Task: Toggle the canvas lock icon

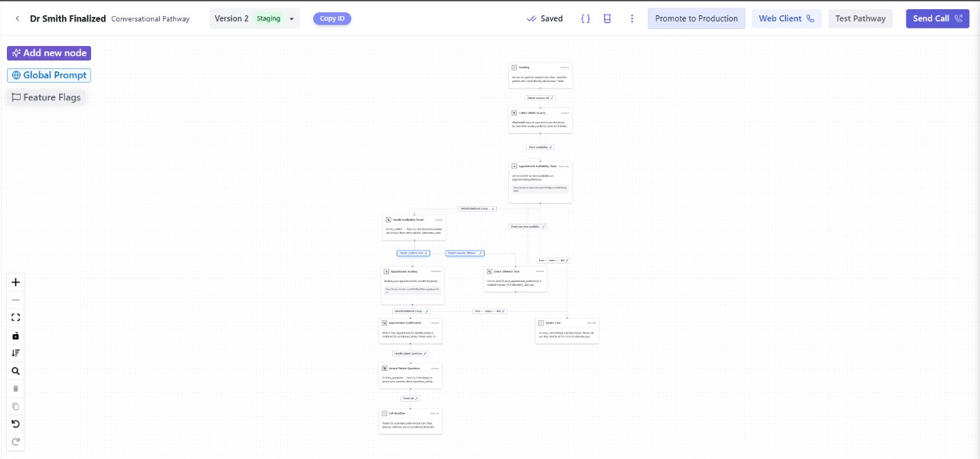Action: tap(15, 336)
